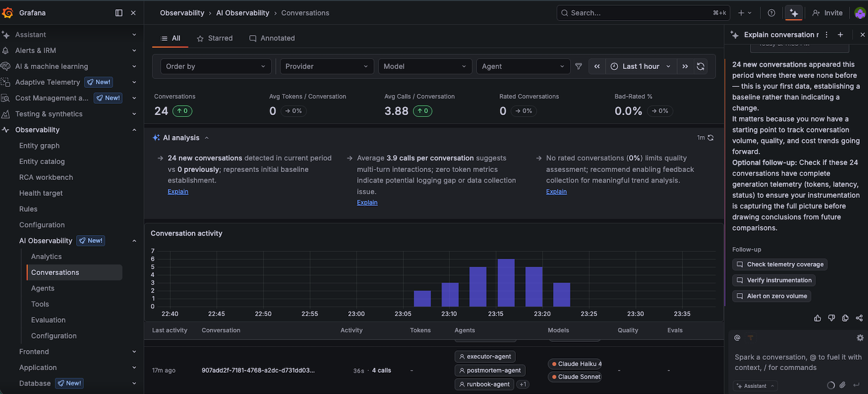Click the Invite button
The height and width of the screenshot is (394, 868).
tap(827, 13)
